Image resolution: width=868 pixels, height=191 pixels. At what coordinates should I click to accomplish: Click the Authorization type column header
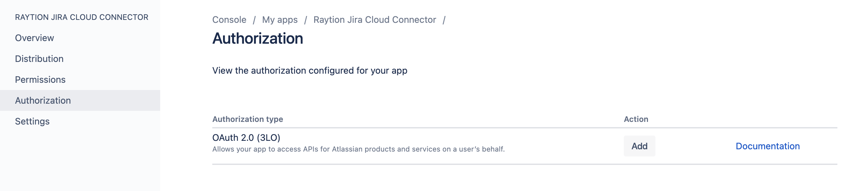[x=248, y=119]
